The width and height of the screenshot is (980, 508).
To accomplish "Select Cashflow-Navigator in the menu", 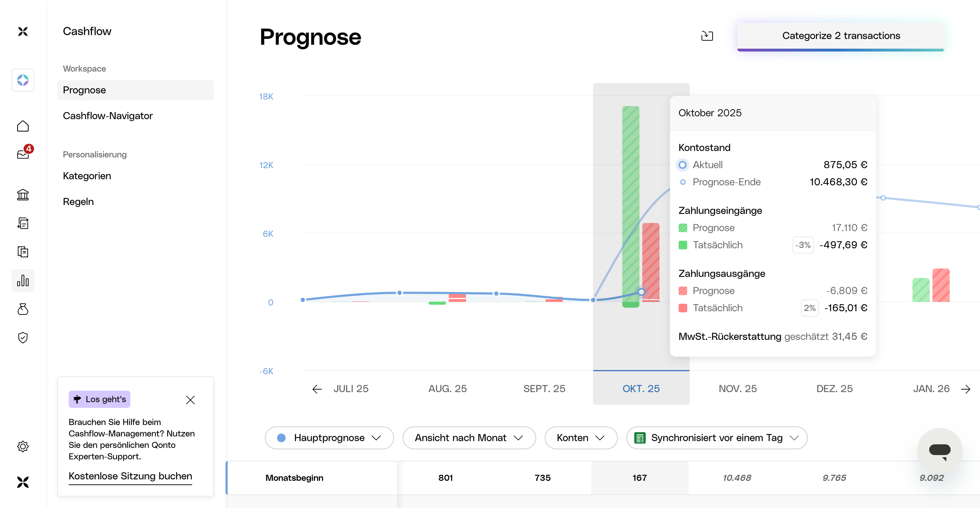I will 108,116.
